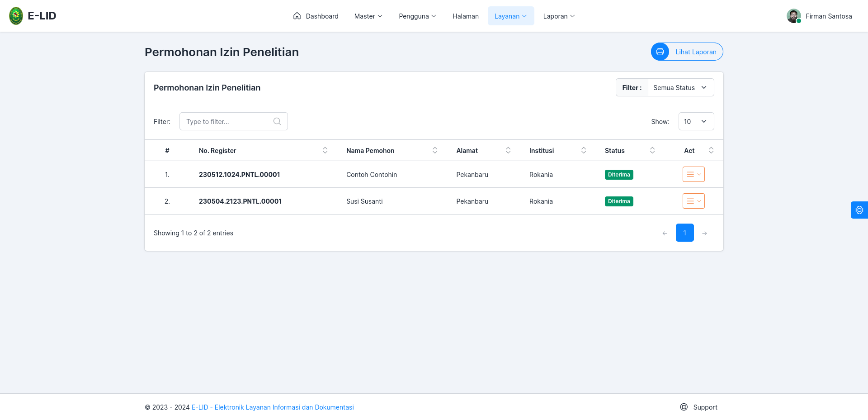
Task: Open the gear settings panel on the right edge
Action: [859, 210]
